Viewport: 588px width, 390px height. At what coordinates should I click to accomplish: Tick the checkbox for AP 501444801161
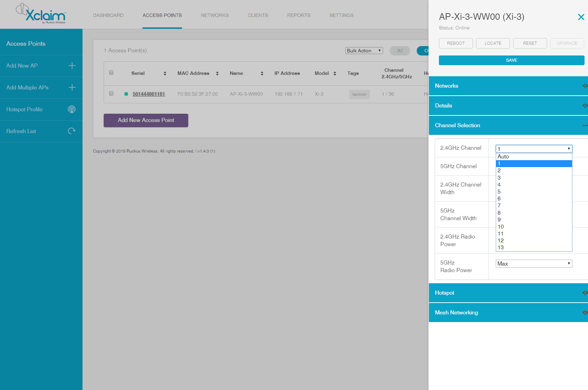click(x=111, y=93)
